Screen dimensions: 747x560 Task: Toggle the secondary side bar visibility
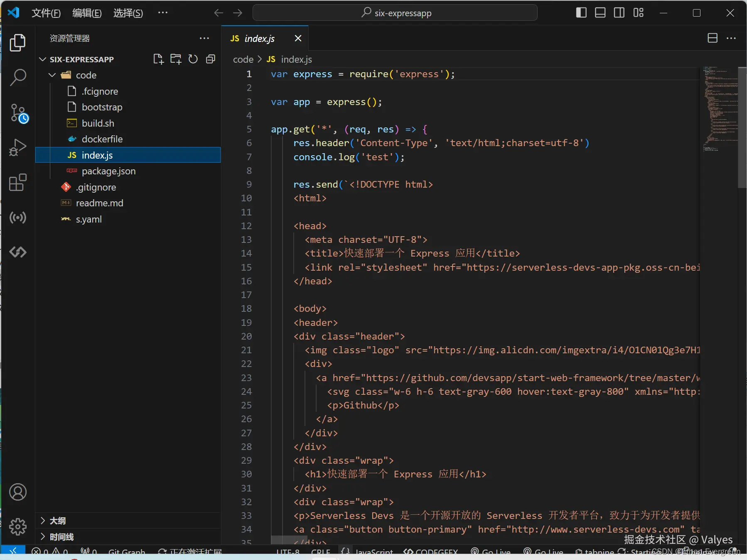tap(619, 13)
